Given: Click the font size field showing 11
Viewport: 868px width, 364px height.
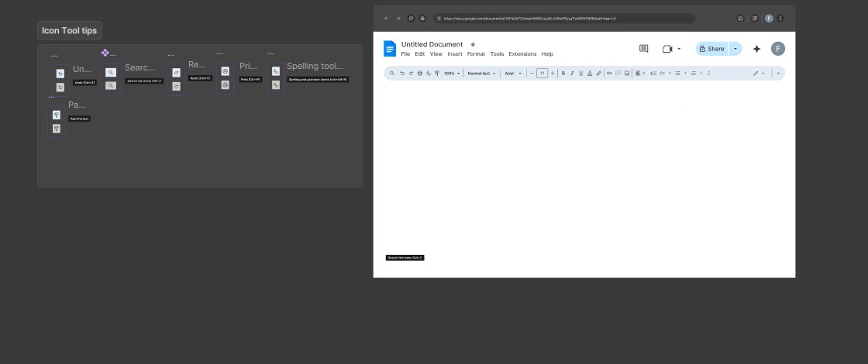Looking at the screenshot, I should click(x=542, y=73).
